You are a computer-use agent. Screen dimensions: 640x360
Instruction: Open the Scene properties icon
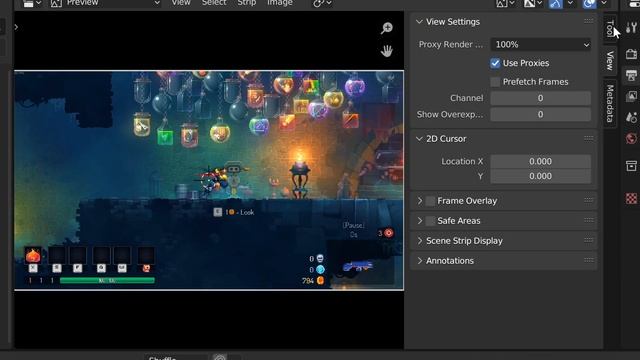[x=631, y=118]
